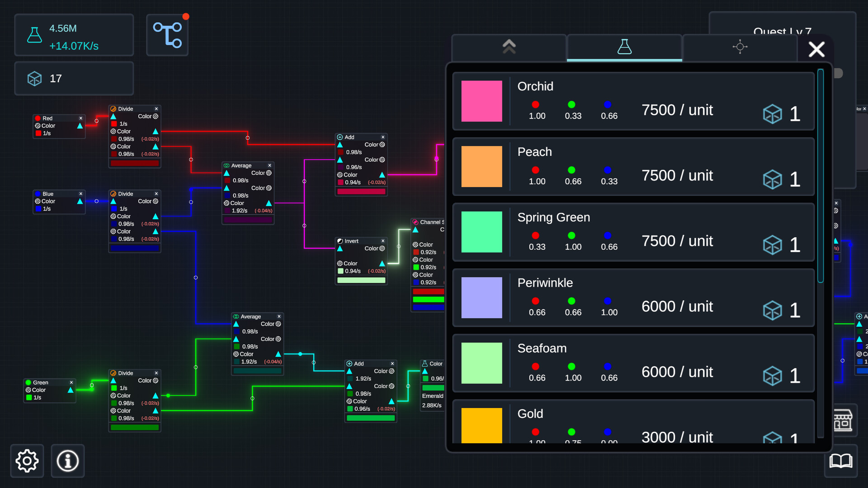Close the top Divide node by Red

pyautogui.click(x=156, y=109)
